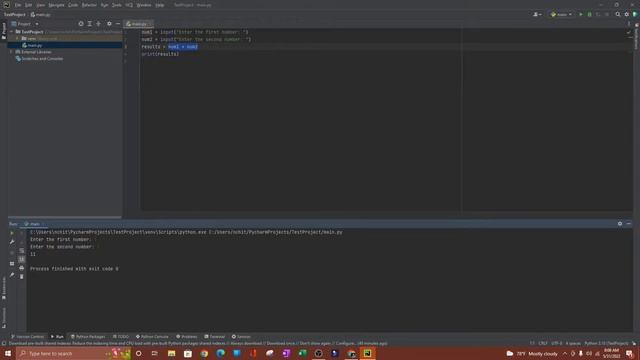The image size is (640, 360).
Task: Hide the Run panel with minus icon
Action: point(629,224)
